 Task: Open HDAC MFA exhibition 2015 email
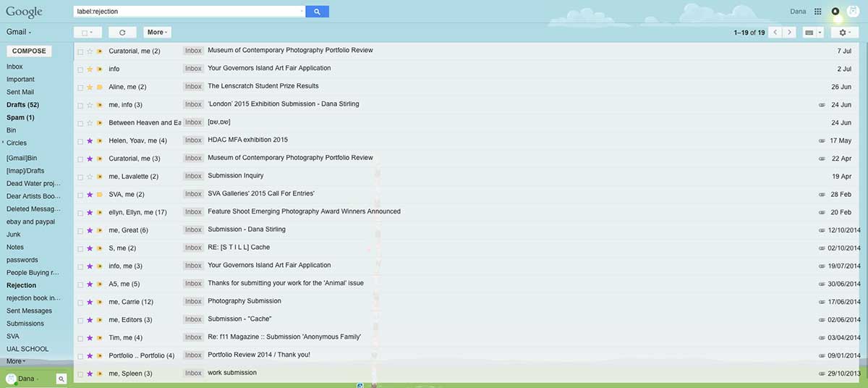pos(247,140)
